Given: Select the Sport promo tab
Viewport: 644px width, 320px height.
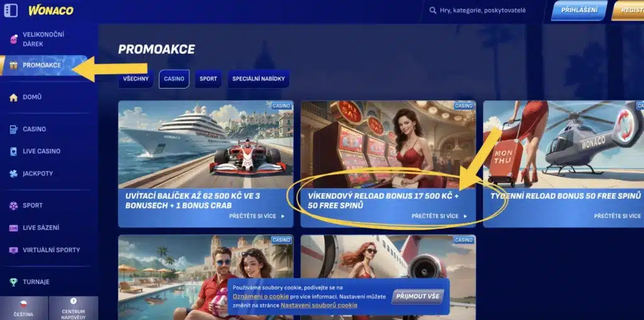Looking at the screenshot, I should coord(208,79).
